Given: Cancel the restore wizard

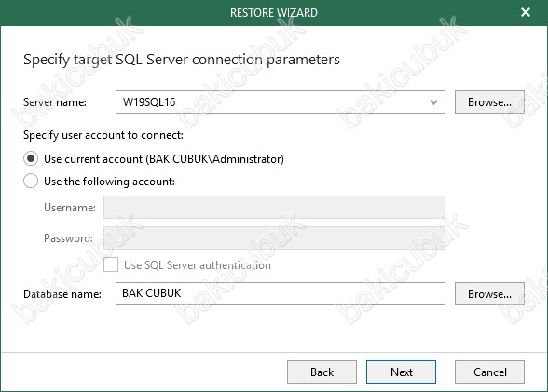Looking at the screenshot, I should [489, 372].
